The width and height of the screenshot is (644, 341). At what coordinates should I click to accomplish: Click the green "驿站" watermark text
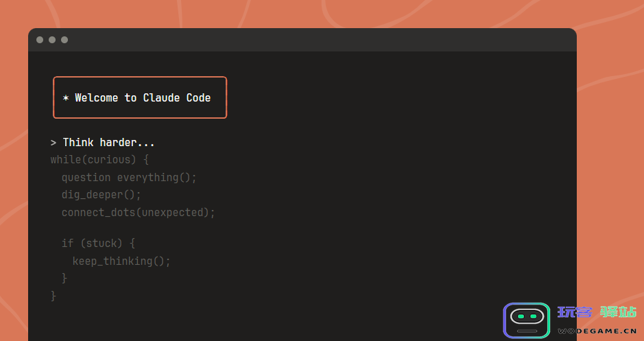tap(618, 312)
